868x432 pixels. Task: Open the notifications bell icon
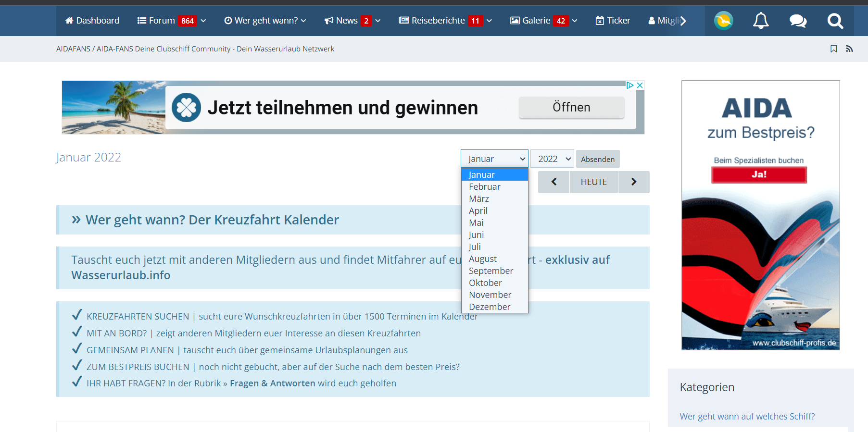tap(760, 21)
